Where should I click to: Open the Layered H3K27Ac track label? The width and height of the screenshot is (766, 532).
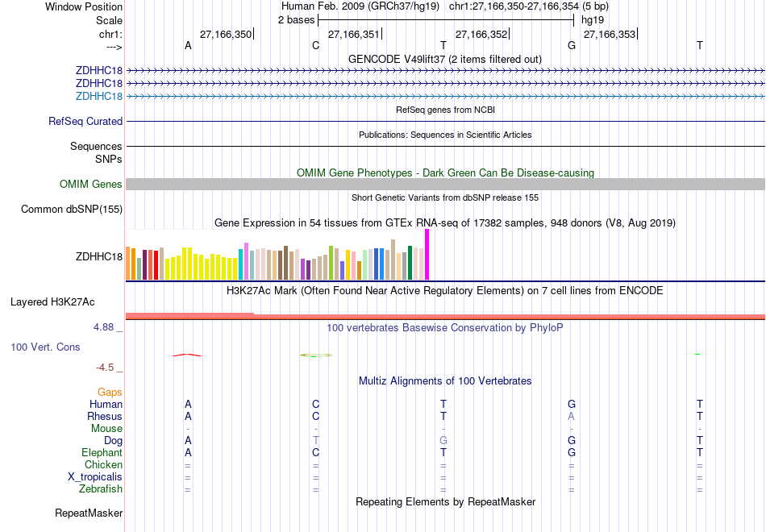52,302
